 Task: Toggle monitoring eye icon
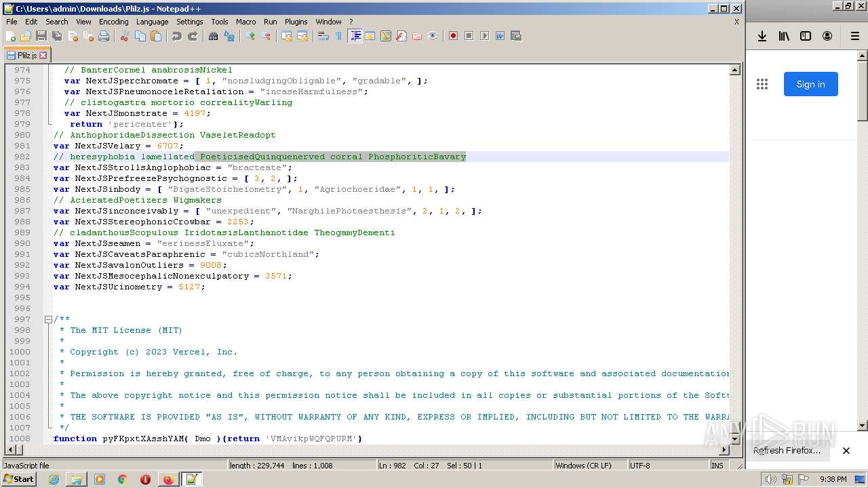pyautogui.click(x=433, y=36)
